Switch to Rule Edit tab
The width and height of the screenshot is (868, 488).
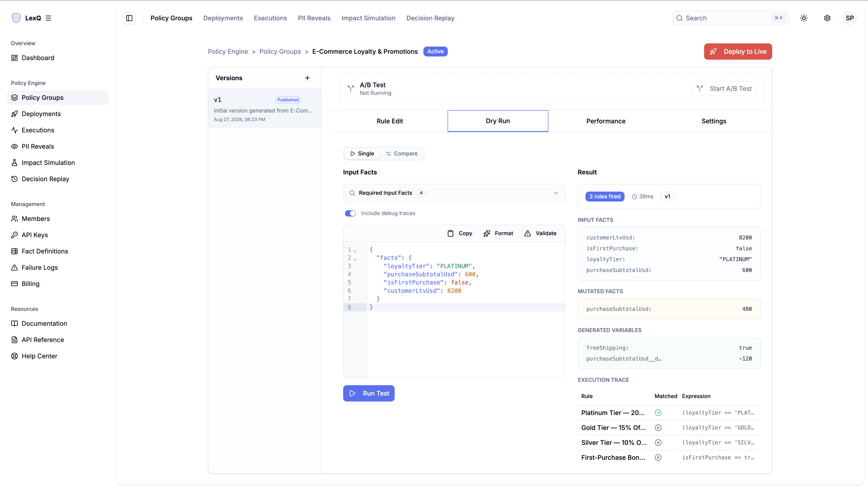pos(389,121)
